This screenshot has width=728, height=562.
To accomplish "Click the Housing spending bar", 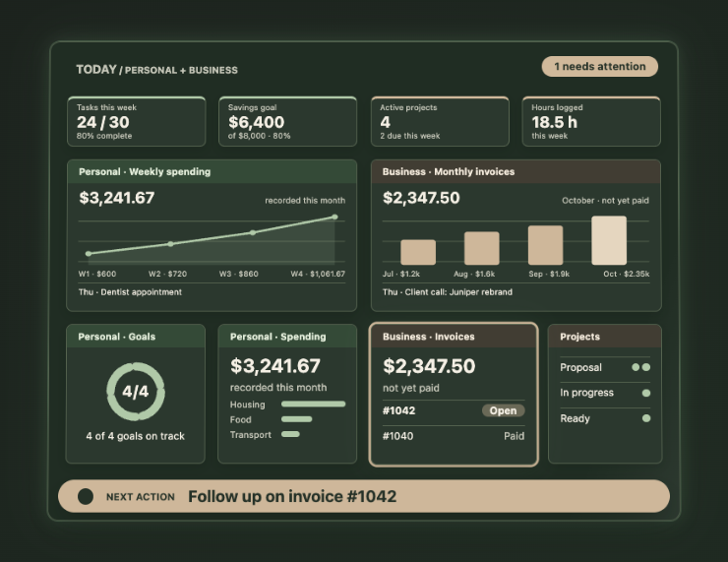I will (x=314, y=405).
